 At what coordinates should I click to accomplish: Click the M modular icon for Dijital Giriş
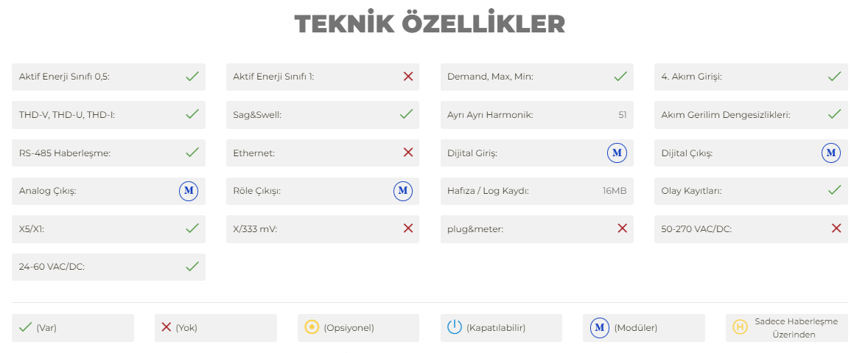tap(617, 153)
